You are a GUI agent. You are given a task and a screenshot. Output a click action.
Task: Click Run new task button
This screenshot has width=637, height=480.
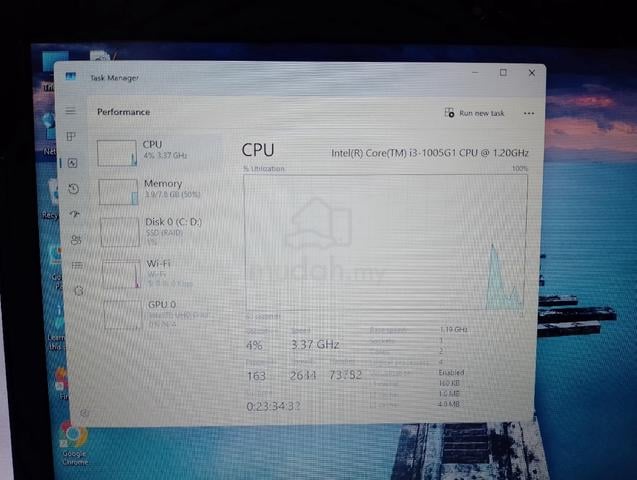point(474,113)
